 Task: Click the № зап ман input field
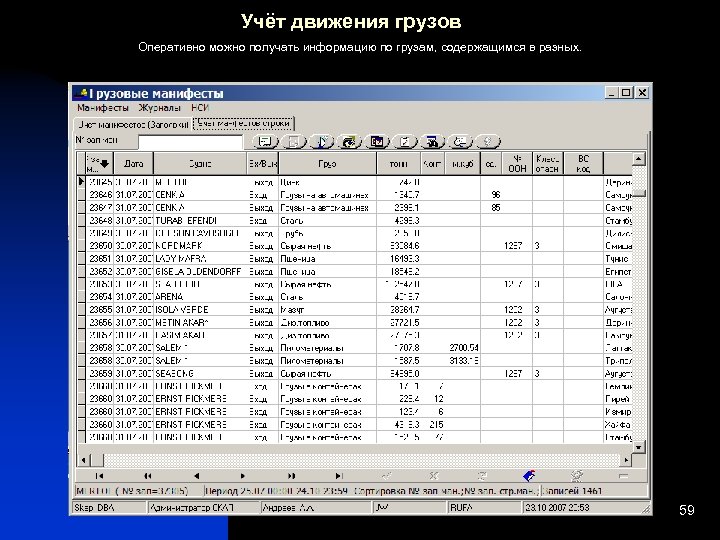click(x=190, y=142)
